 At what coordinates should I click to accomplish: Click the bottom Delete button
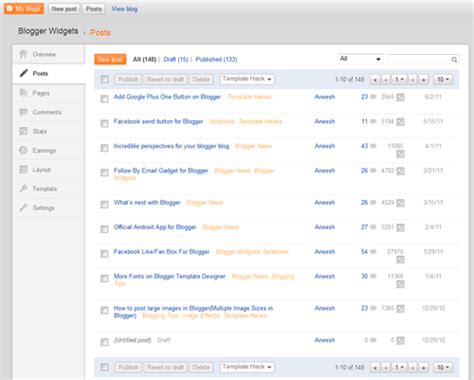(201, 367)
